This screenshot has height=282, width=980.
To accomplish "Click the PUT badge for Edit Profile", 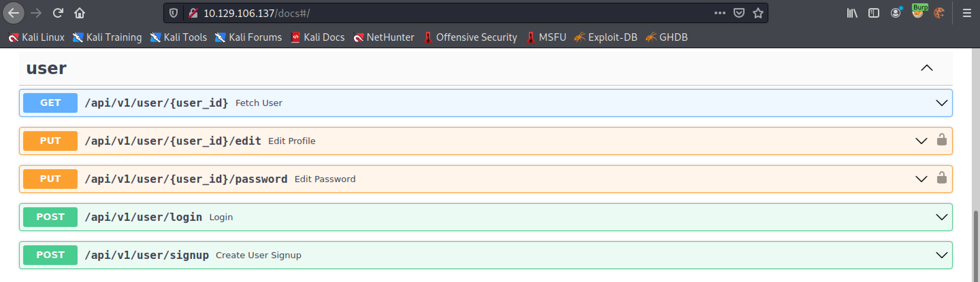I will (50, 141).
